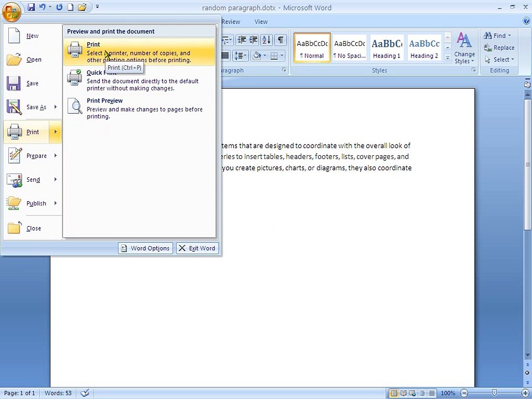Switch to Full Screen Reading view

[x=403, y=393]
